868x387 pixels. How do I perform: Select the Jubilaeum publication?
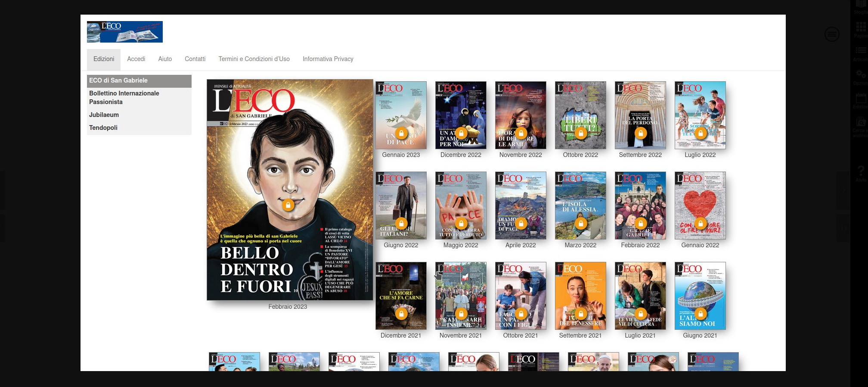tap(139, 115)
